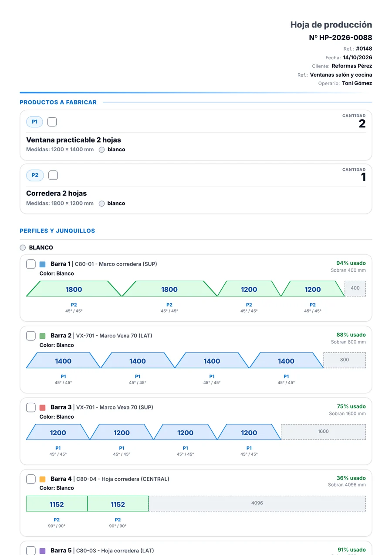
Task: Click the 4096 leftover segment in Barra 4
Action: (257, 503)
